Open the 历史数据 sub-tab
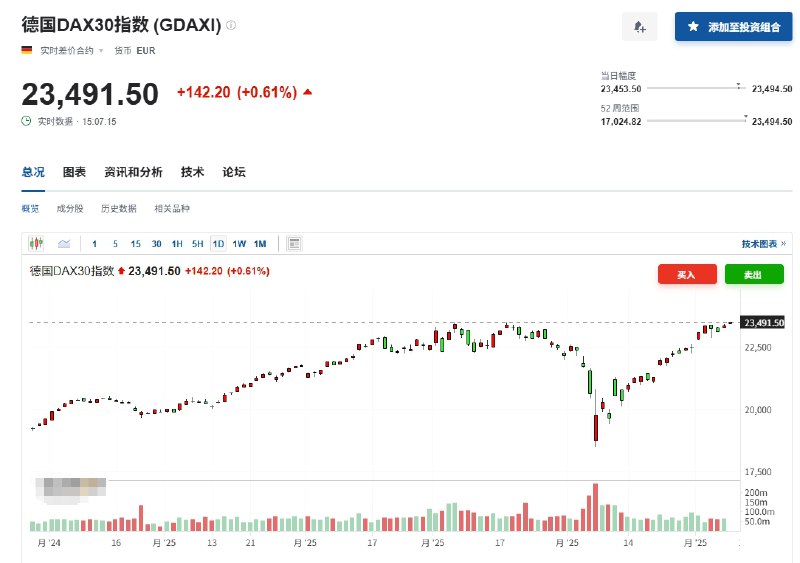The width and height of the screenshot is (800, 563). click(118, 208)
